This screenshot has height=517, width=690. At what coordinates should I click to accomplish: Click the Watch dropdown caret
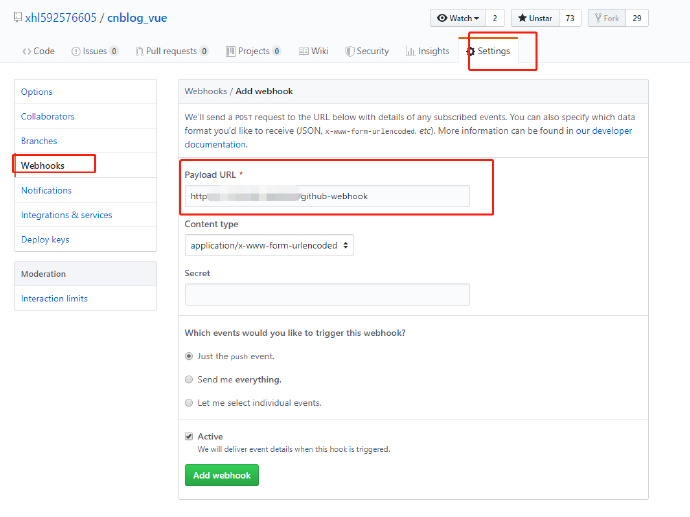(477, 18)
